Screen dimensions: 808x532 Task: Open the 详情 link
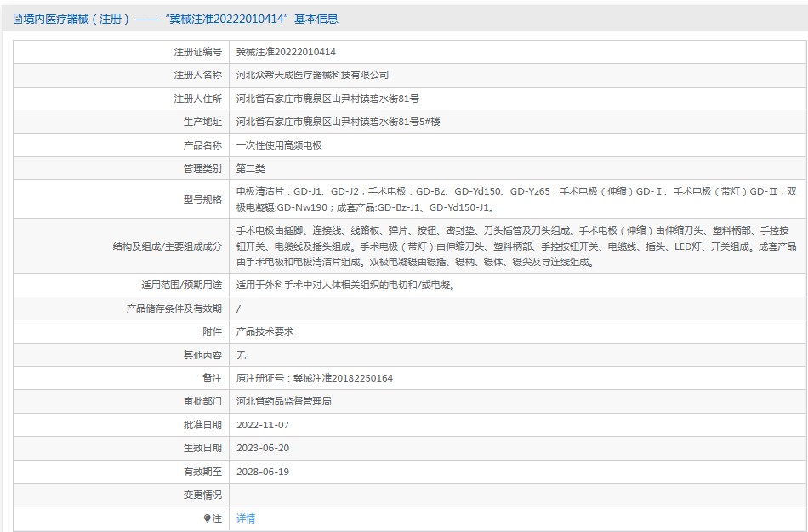click(x=246, y=518)
